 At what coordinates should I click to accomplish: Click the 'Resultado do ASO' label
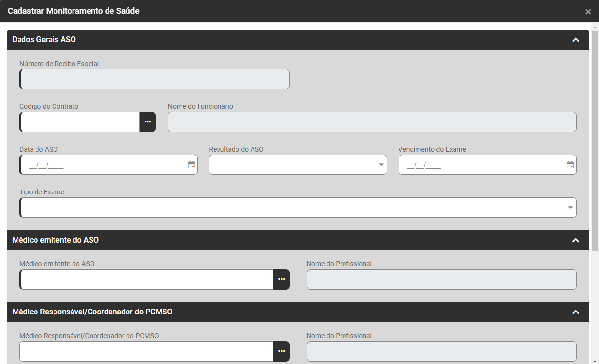pos(236,149)
